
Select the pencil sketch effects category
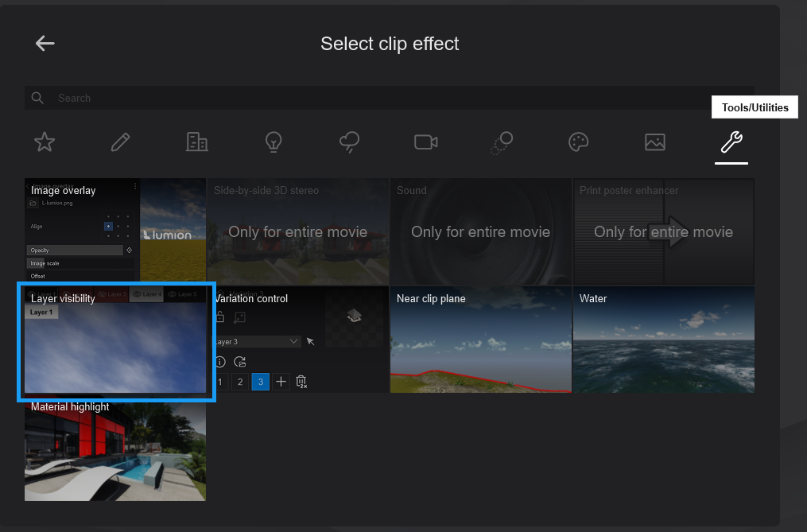coord(120,142)
